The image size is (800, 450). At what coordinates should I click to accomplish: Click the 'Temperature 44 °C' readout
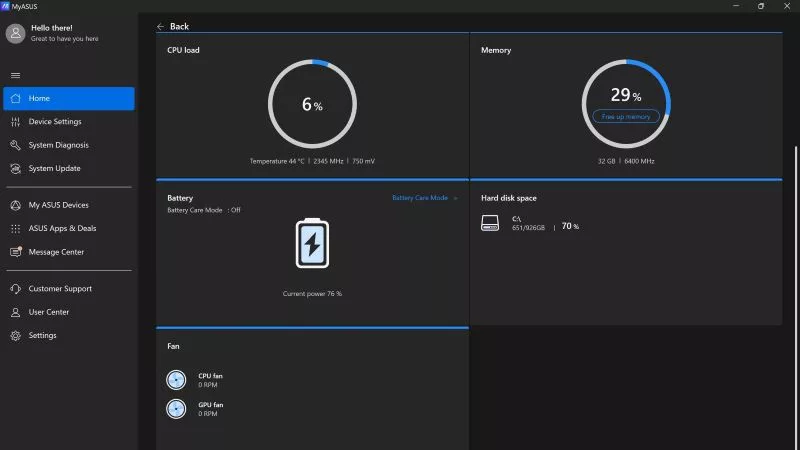(277, 161)
